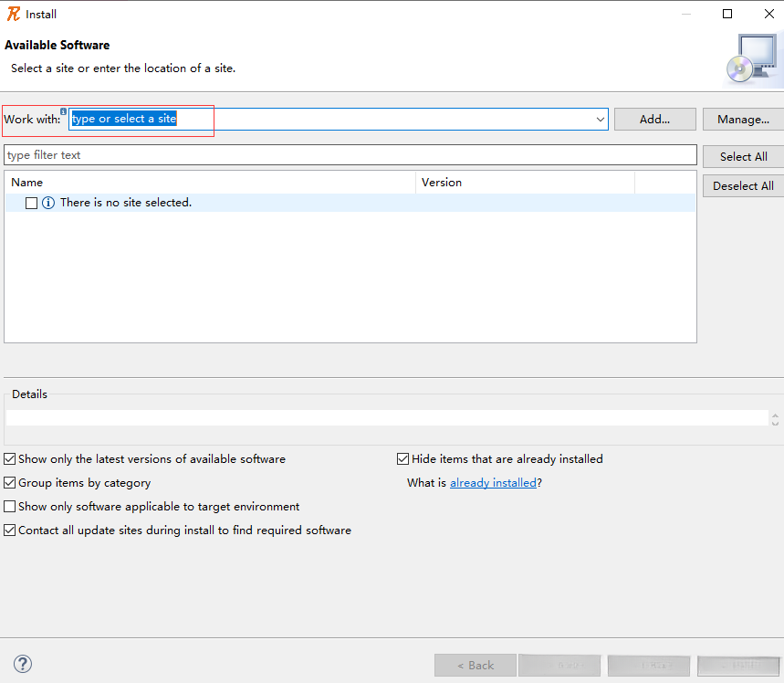Screen dimensions: 784x683
Task: Click the info icon beside no site message
Action: pyautogui.click(x=48, y=203)
